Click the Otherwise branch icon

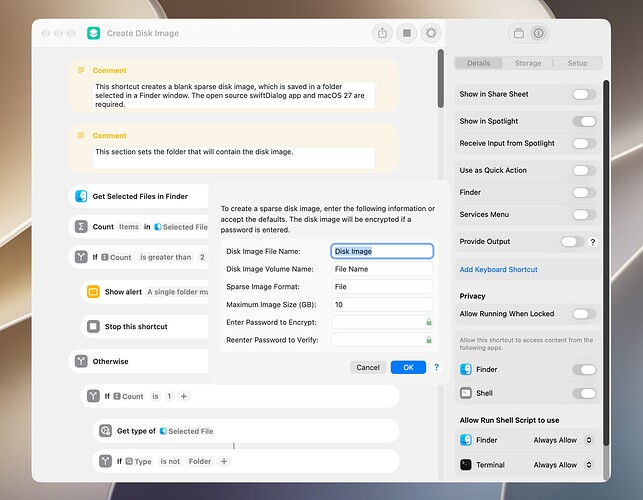81,361
